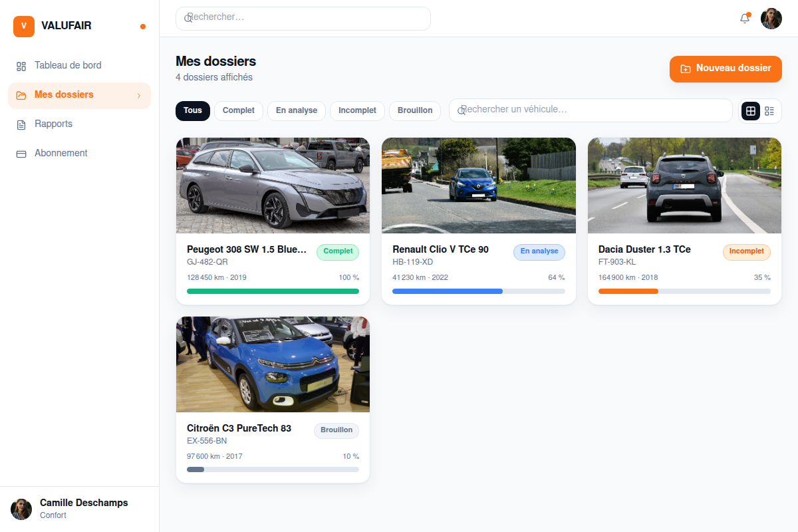
Task: Click the Rapports document icon
Action: 21,124
